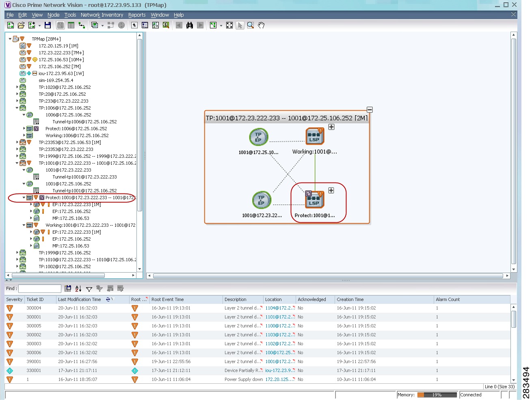Select the ticket 390001 row

[257, 361]
